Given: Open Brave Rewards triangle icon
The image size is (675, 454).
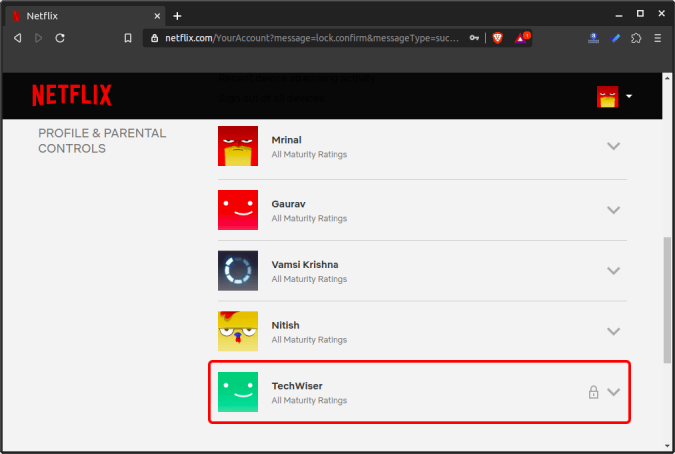Looking at the screenshot, I should (521, 38).
